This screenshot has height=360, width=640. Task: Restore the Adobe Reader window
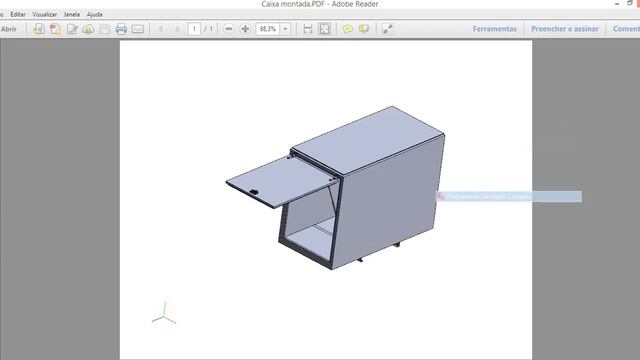point(630,3)
